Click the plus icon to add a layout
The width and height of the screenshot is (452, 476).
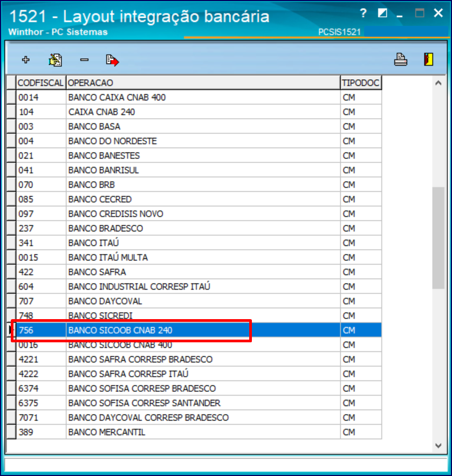pyautogui.click(x=26, y=60)
